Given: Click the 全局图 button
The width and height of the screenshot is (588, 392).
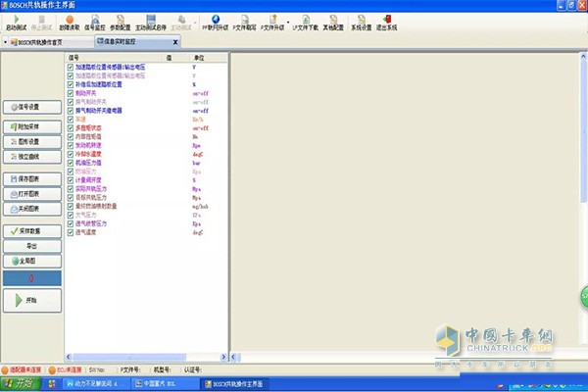Looking at the screenshot, I should (x=32, y=261).
